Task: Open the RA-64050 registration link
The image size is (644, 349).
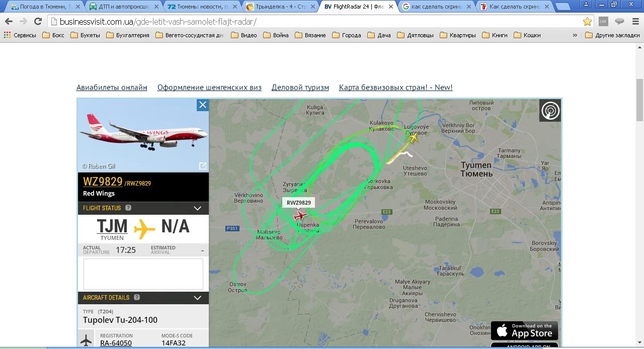Action: pyautogui.click(x=116, y=343)
